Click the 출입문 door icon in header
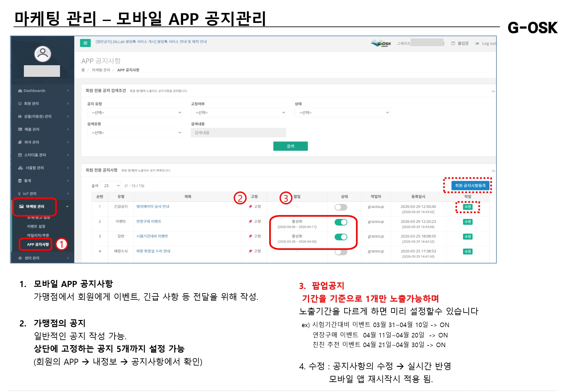Viewport: 562px width, 392px height. click(x=453, y=44)
